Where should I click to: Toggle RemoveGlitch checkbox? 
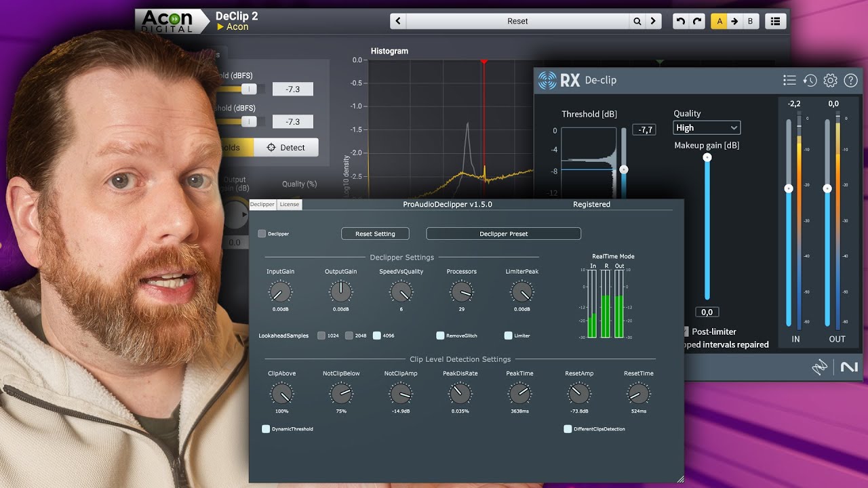click(x=440, y=335)
